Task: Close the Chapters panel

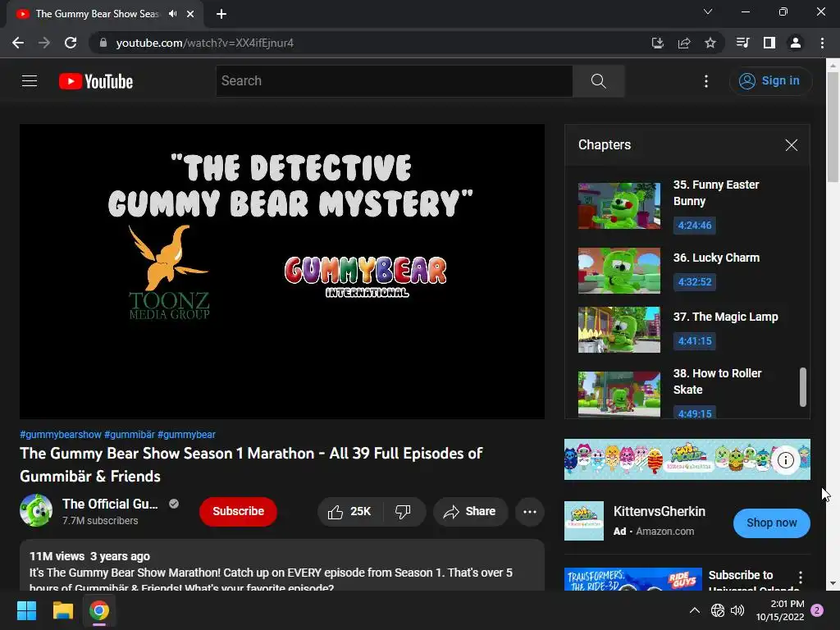Action: coord(791,144)
